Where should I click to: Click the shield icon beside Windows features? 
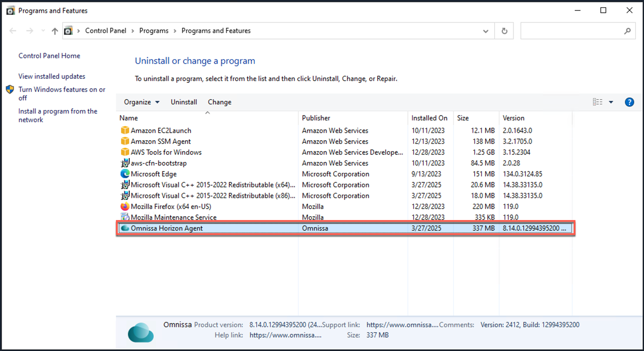(10, 90)
